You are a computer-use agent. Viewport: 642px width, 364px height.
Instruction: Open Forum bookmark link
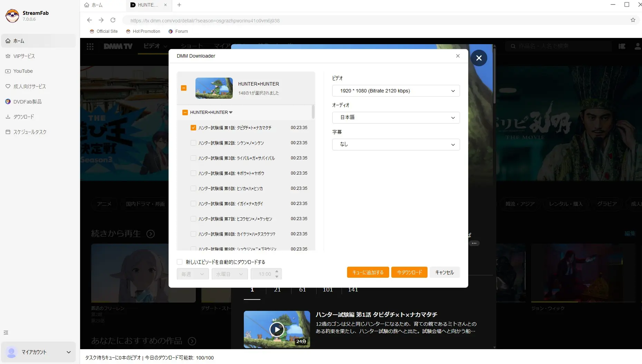[178, 31]
